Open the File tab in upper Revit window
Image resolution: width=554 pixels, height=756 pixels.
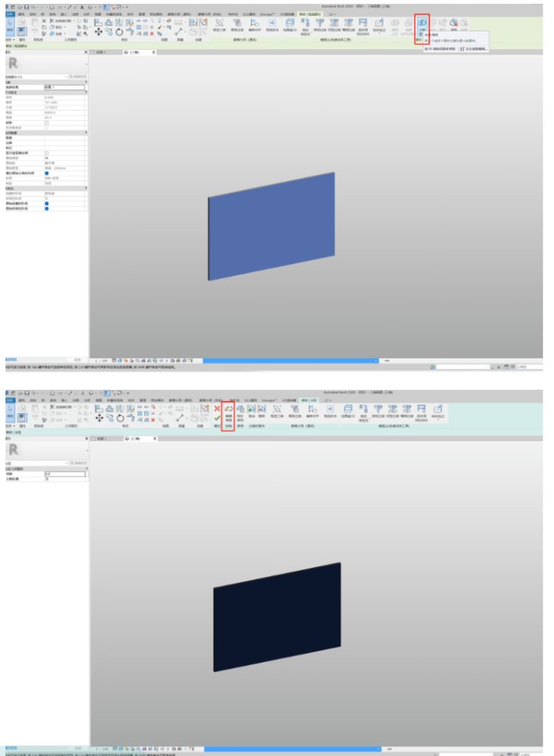pyautogui.click(x=9, y=14)
